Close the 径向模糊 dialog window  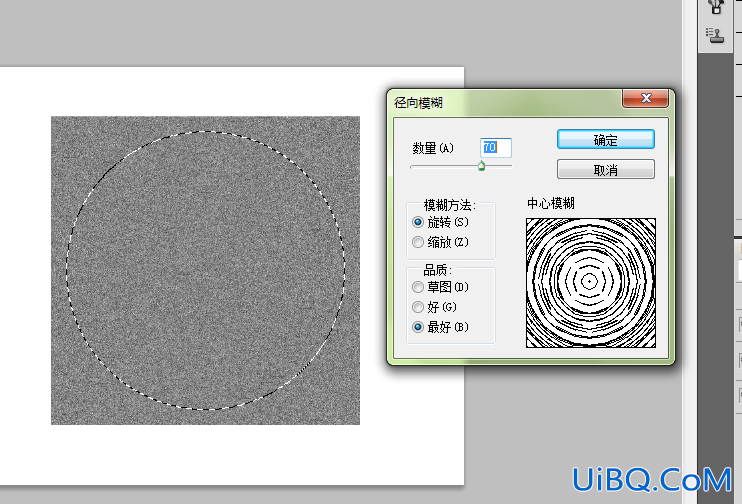pos(645,98)
